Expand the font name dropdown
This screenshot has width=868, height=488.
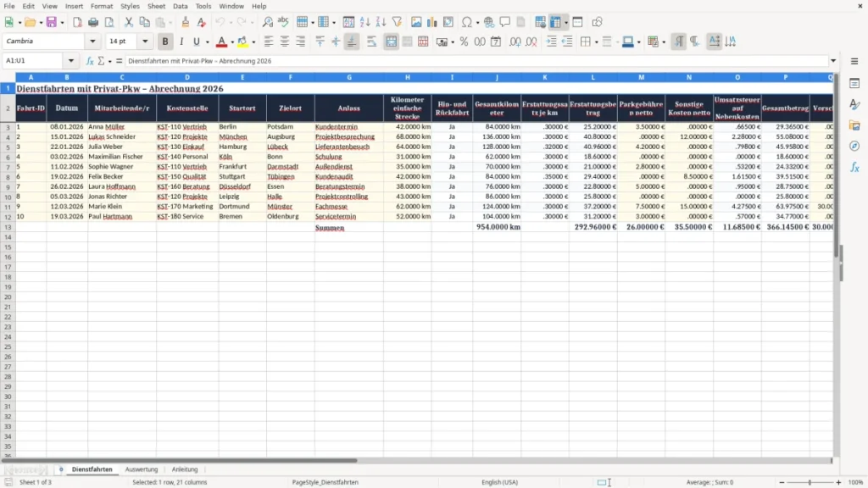[x=92, y=42]
